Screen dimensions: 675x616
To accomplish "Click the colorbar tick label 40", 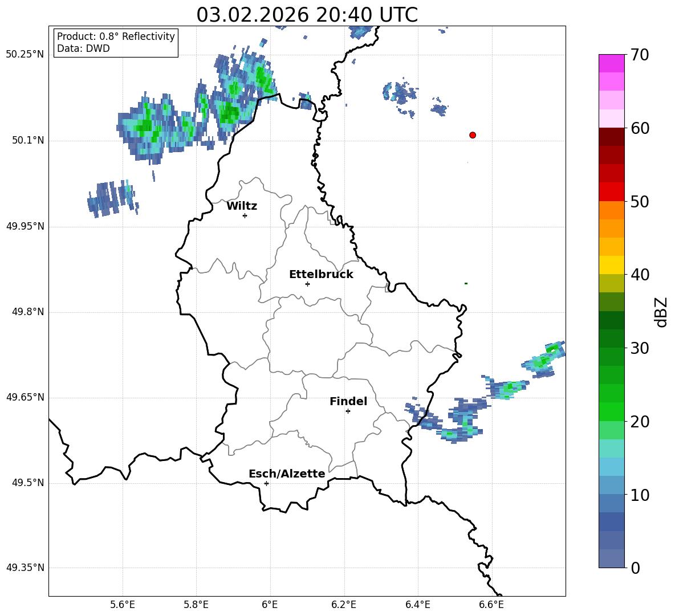I will click(640, 275).
